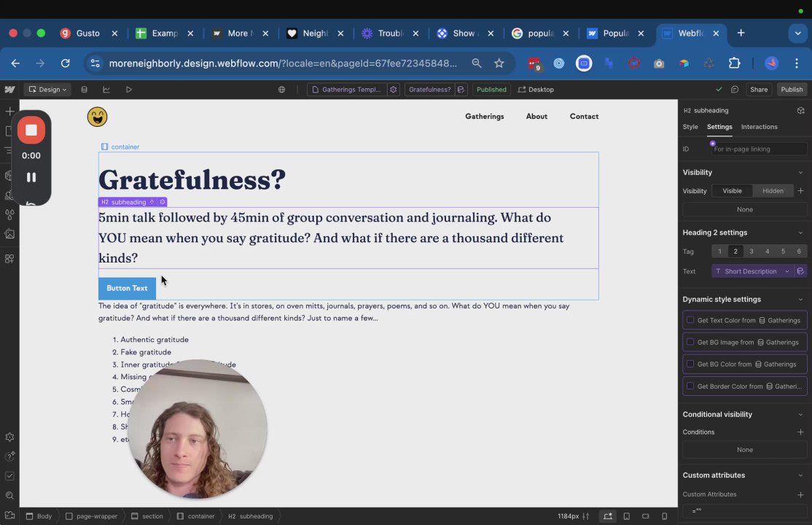Click About in the site nav

pyautogui.click(x=536, y=117)
